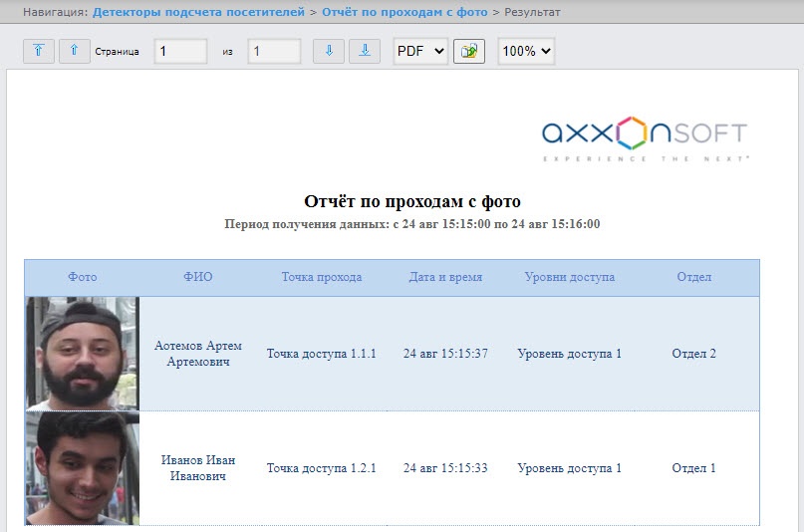The image size is (804, 532).
Task: Click the photo of Артемов Артем Артемович
Action: tap(83, 354)
